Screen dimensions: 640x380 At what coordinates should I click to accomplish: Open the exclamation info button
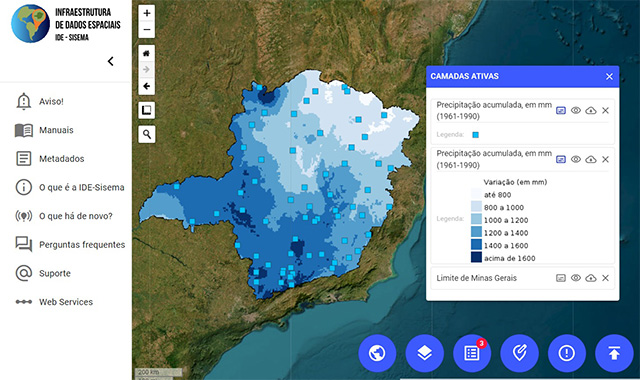567,353
